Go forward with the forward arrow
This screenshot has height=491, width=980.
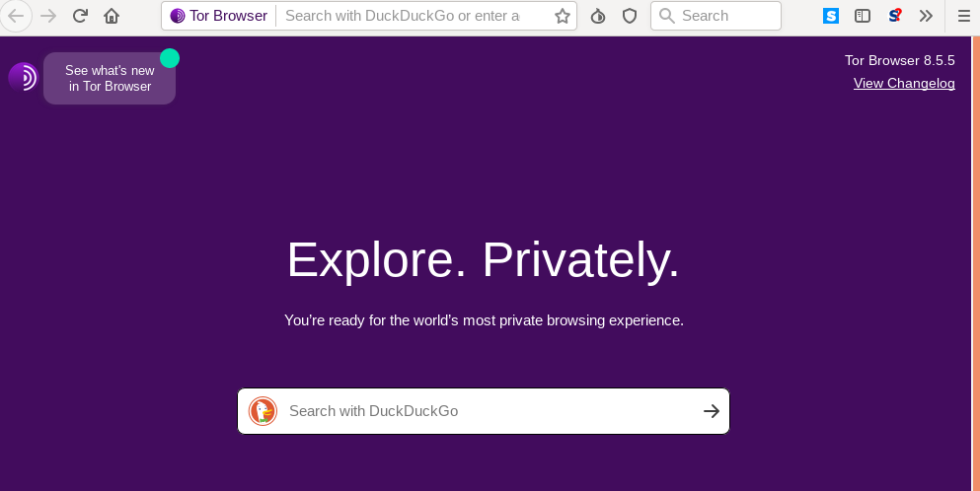pyautogui.click(x=48, y=16)
